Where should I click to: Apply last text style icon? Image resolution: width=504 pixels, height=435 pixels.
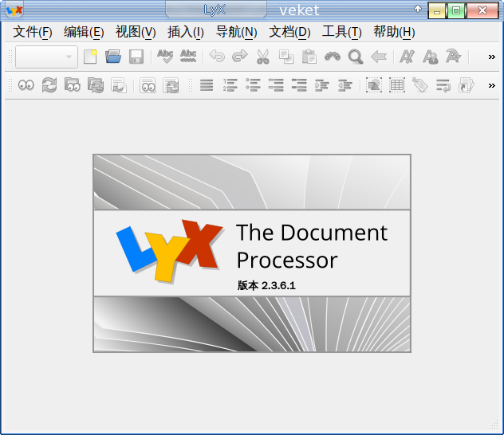pos(453,57)
